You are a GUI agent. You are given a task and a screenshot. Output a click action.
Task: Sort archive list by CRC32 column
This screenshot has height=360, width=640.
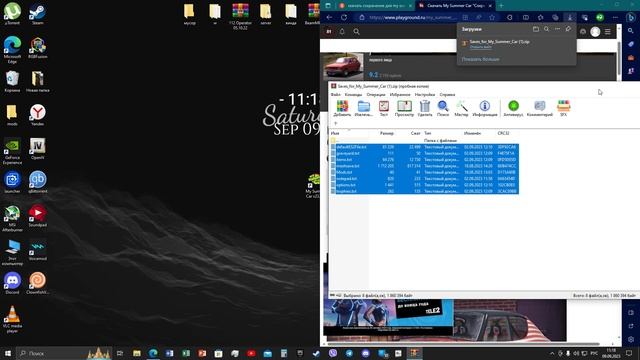[x=503, y=133]
